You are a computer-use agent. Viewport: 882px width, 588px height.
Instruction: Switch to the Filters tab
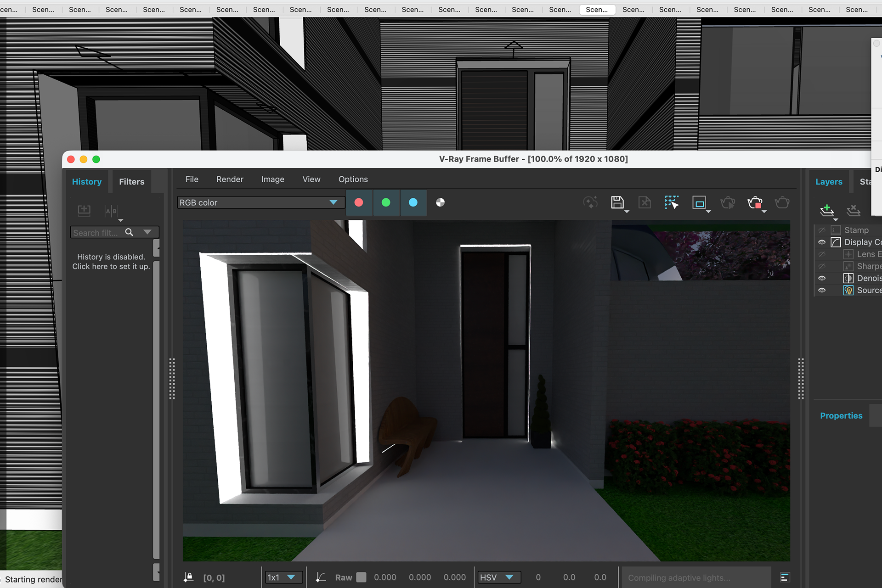tap(131, 182)
